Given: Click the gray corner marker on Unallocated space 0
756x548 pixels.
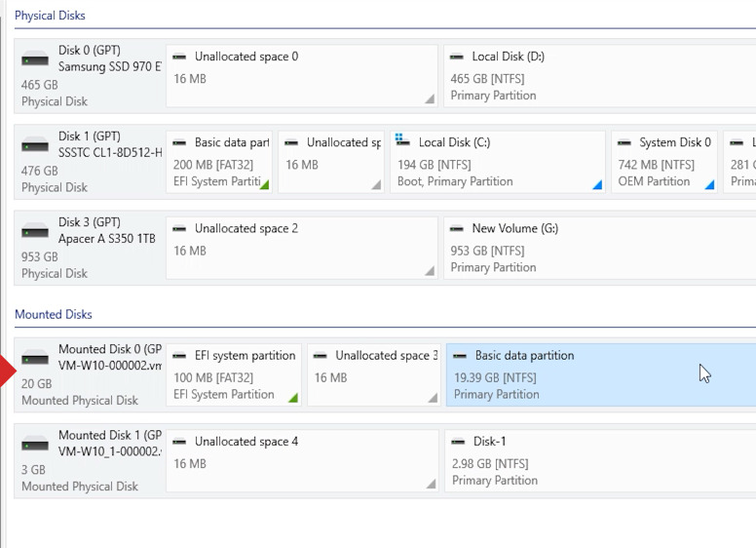Looking at the screenshot, I should click(x=430, y=98).
